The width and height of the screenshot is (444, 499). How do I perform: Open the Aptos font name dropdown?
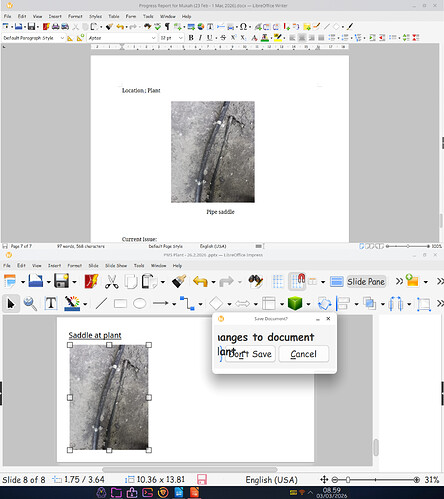tap(153, 38)
